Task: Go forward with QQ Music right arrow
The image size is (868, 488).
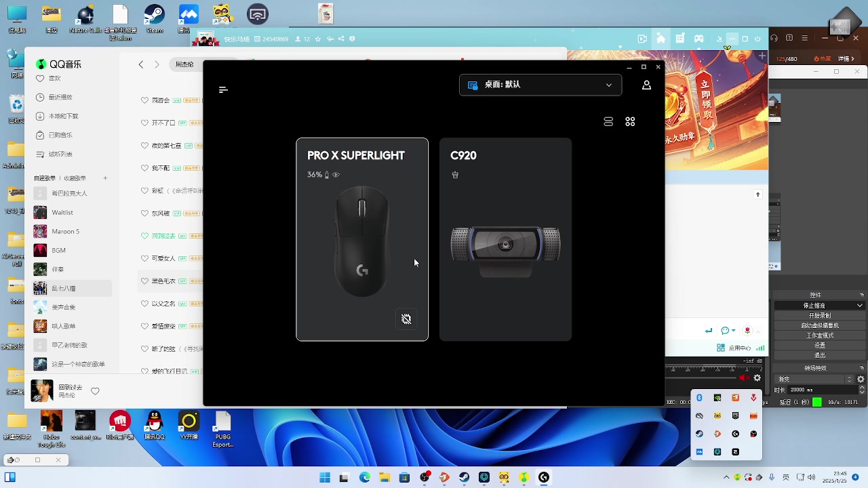Action: point(157,64)
